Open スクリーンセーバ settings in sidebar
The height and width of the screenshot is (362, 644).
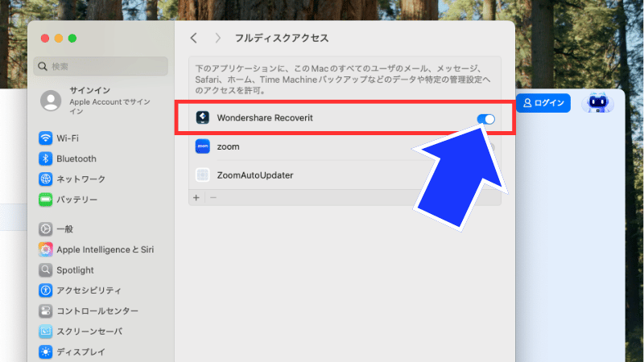pyautogui.click(x=89, y=331)
